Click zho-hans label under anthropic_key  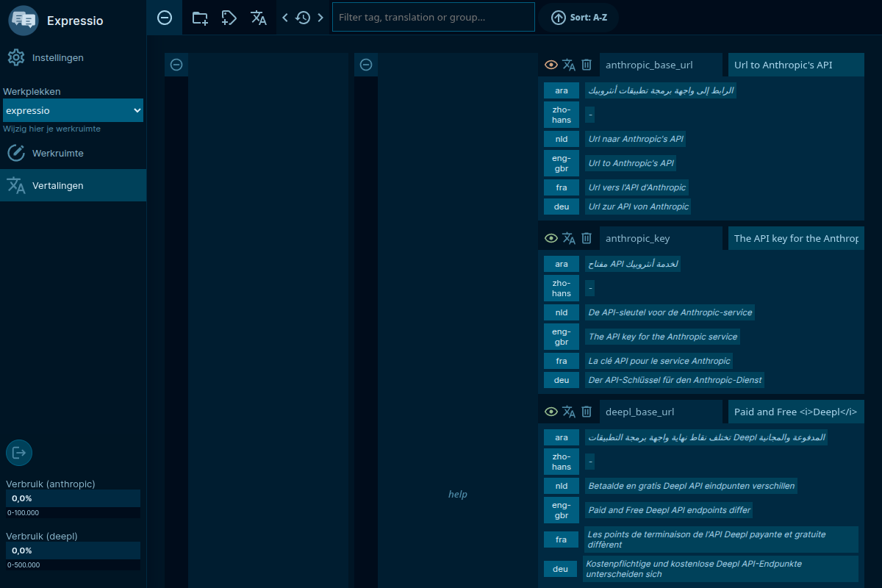coord(562,288)
